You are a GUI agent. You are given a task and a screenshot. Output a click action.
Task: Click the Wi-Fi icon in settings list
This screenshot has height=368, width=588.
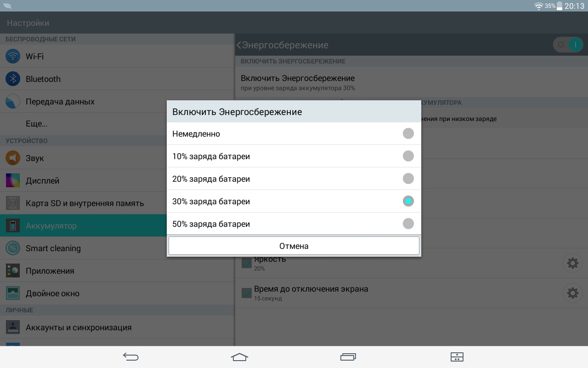pos(13,57)
